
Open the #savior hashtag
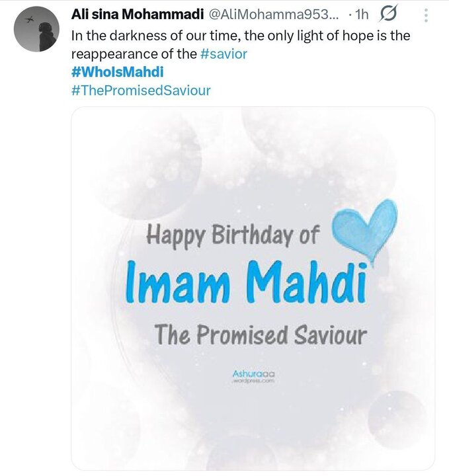pyautogui.click(x=224, y=54)
